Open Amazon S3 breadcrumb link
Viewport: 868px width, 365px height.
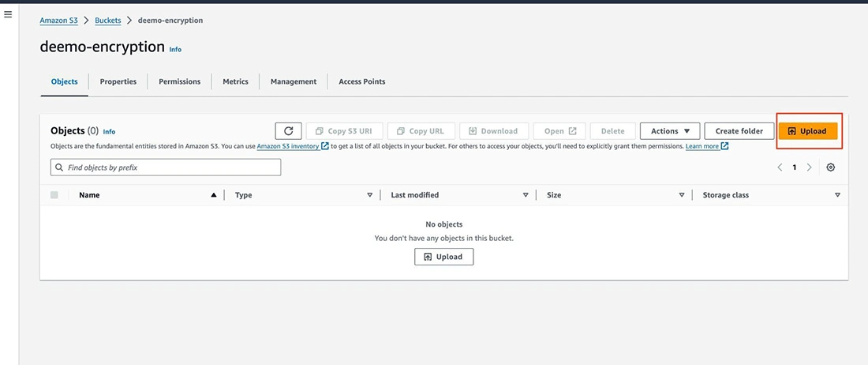pos(59,21)
